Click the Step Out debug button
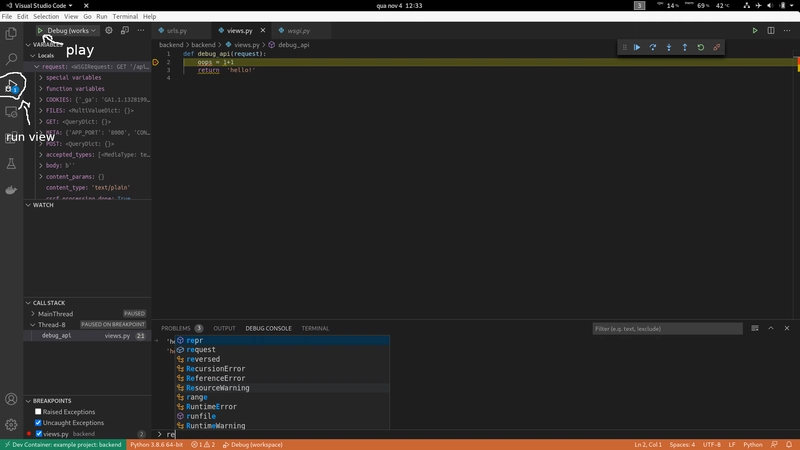Viewport: 800px width, 450px height. [x=685, y=47]
